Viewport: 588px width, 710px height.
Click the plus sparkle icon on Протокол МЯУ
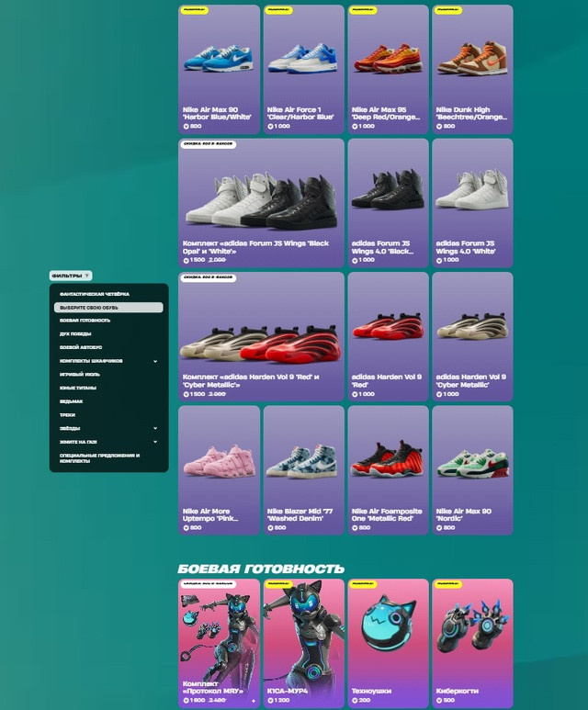[254, 701]
